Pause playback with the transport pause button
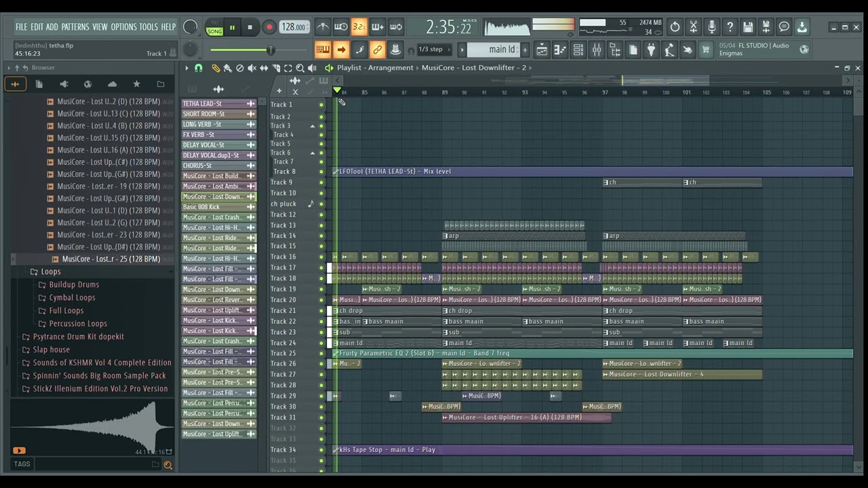Screen dimensions: 868x488 pos(232,28)
